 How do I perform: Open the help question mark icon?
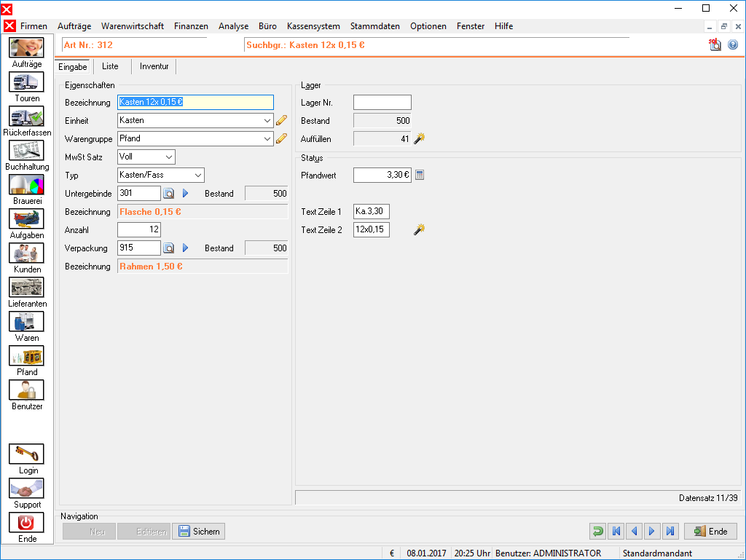[x=733, y=44]
